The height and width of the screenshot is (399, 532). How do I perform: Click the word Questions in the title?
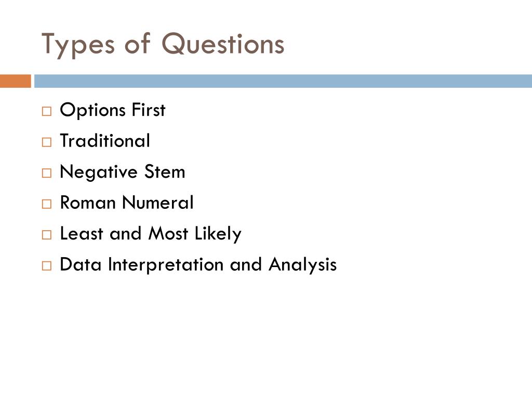(x=223, y=44)
